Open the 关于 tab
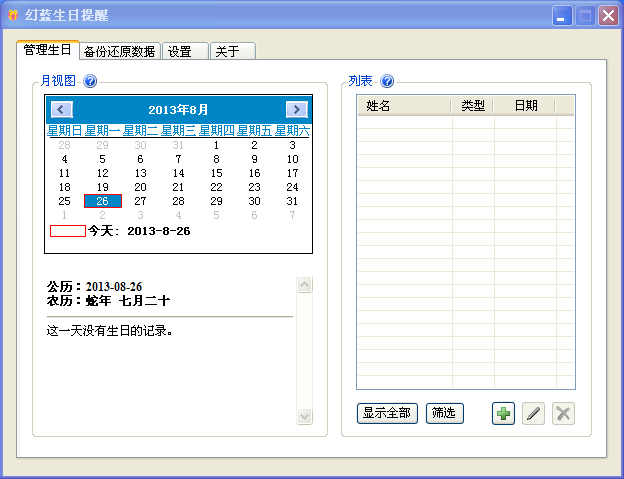 (x=232, y=51)
